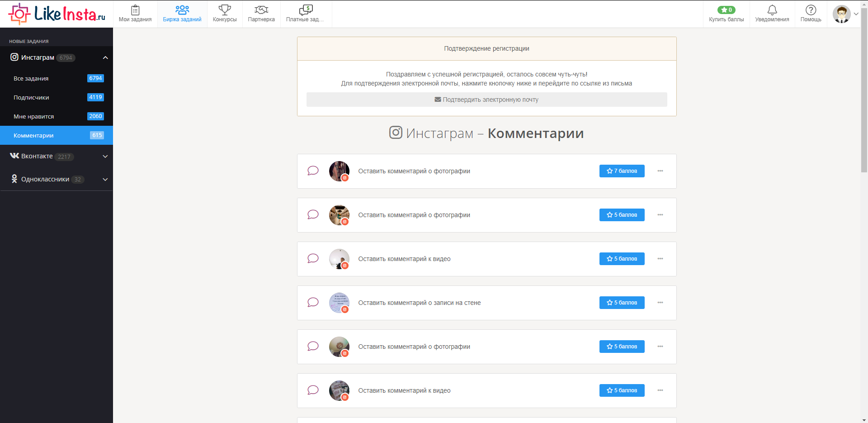868x423 pixels.
Task: Click Оставить комментарий о записи на стене
Action: coord(420,303)
